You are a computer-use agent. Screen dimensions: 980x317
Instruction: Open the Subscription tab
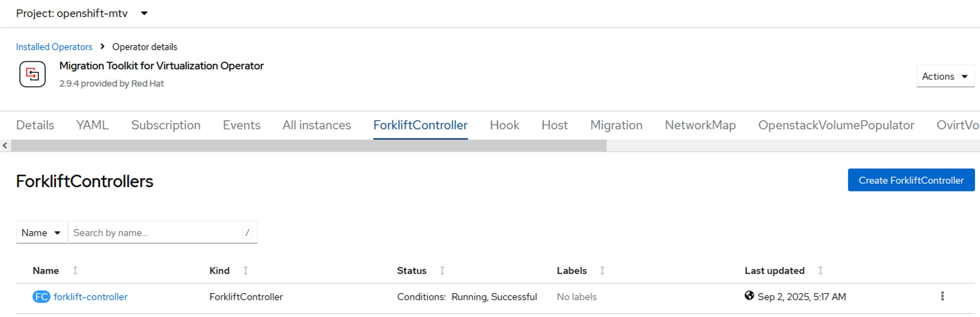pos(166,125)
